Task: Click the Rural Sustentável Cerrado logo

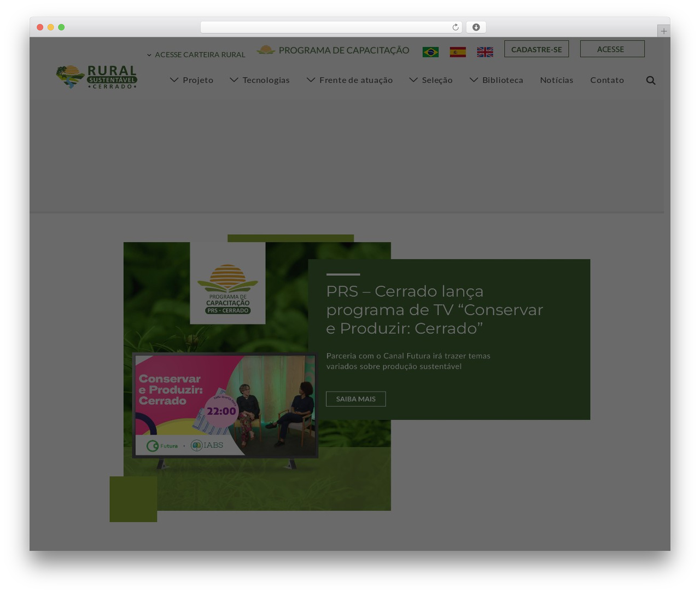Action: 97,77
